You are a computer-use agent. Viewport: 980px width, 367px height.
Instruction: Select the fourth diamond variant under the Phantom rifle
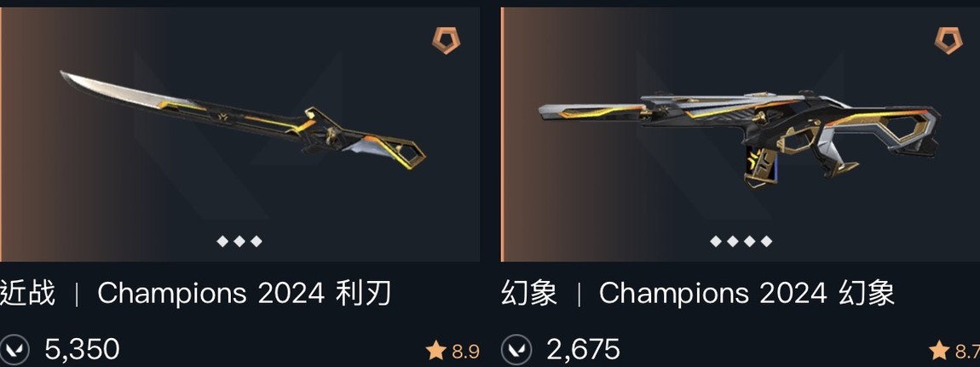[767, 242]
